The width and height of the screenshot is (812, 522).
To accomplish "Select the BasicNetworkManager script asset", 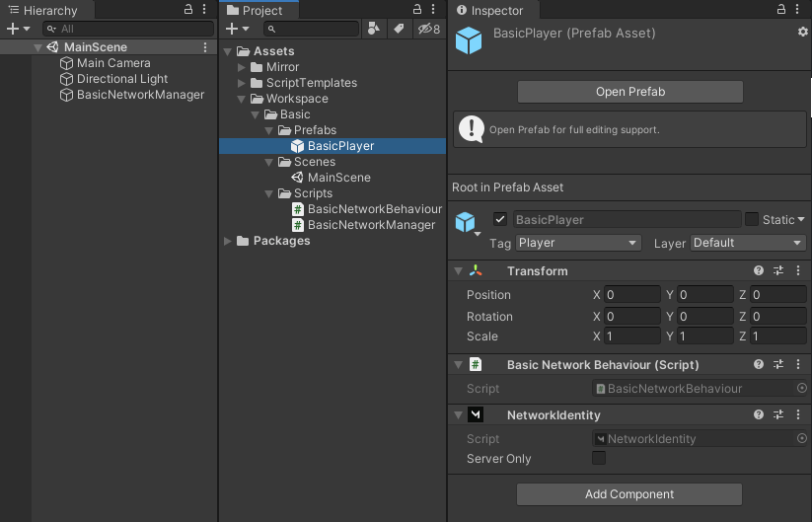I will (332, 225).
